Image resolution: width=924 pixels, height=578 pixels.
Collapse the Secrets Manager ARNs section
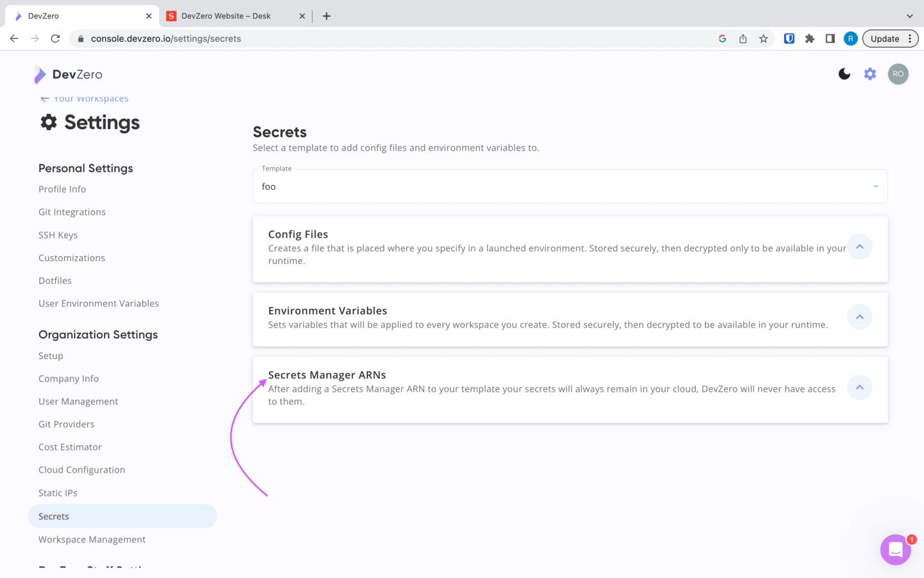[x=860, y=387]
